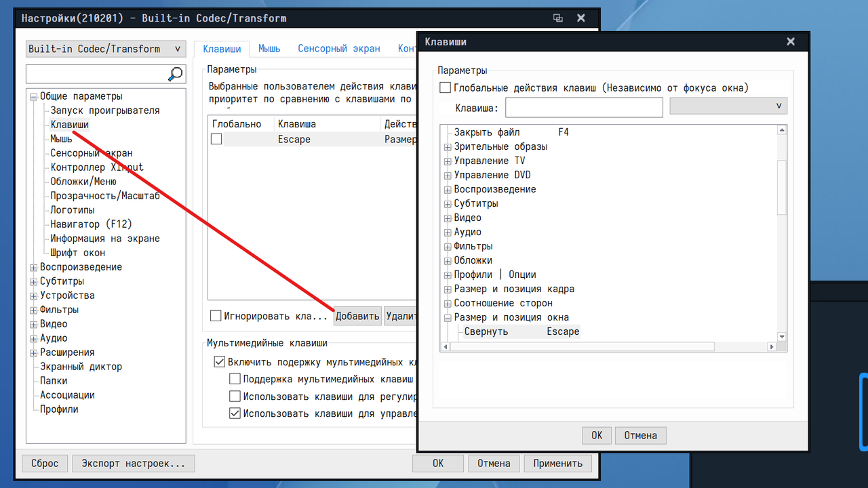Open the Built-in Codec/Transform dropdown
Viewport: 868px width, 488px height.
[106, 49]
